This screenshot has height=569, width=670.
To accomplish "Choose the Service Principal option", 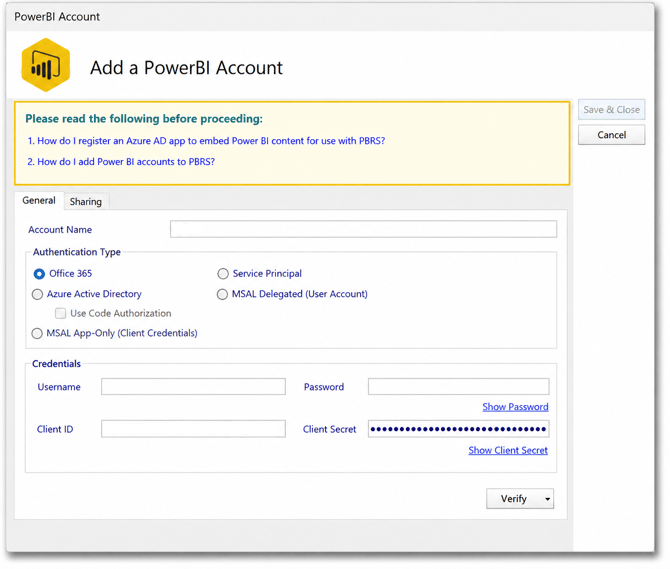I will point(223,274).
